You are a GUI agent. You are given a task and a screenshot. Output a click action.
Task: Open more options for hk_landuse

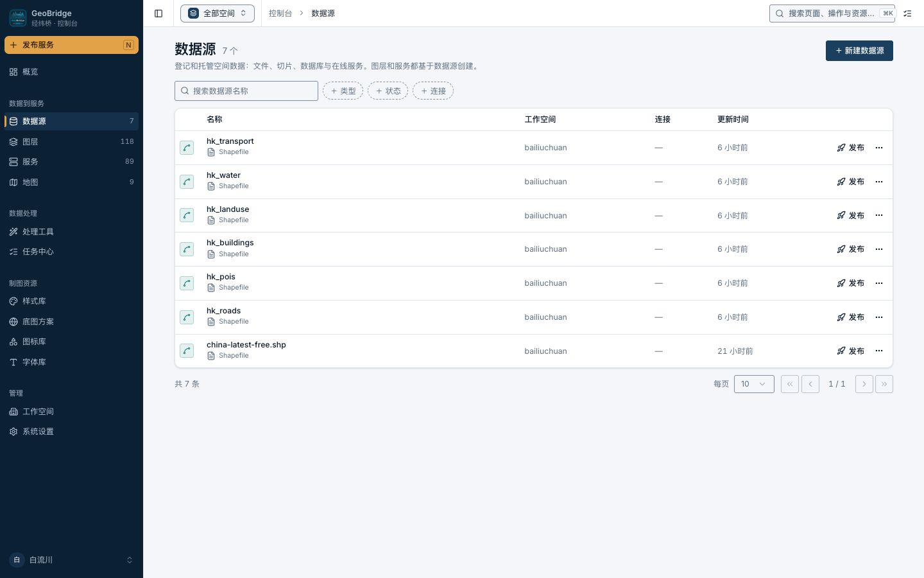[x=879, y=215]
